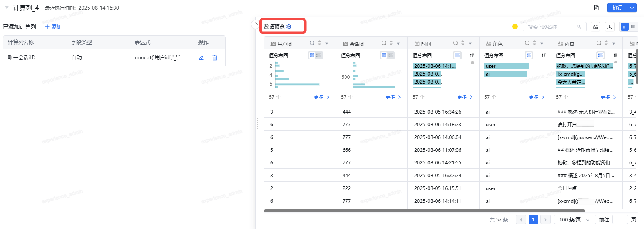Switch to list view
This screenshot has width=644, height=229.
pos(633,27)
